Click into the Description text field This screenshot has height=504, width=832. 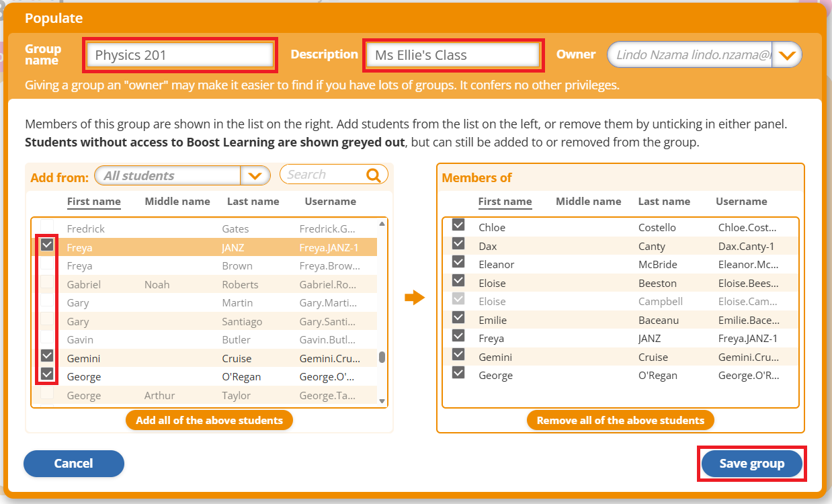tap(452, 55)
